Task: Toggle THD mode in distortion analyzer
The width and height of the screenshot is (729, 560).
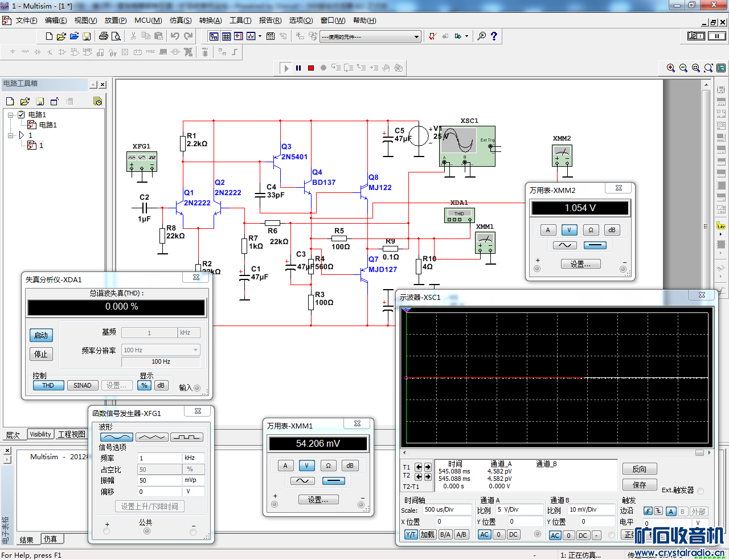Action: [48, 385]
